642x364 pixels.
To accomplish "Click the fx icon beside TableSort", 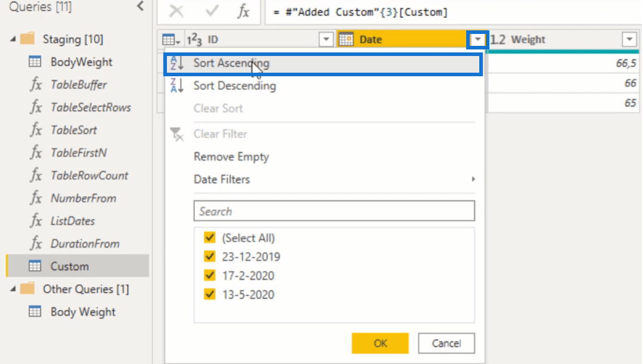I will point(36,130).
